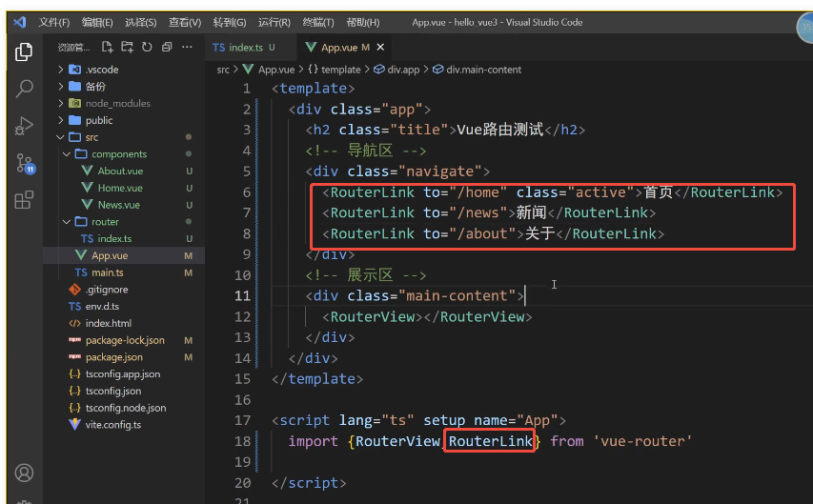Select App.vue in the file tree
Viewport: 813px width, 504px height.
point(110,255)
